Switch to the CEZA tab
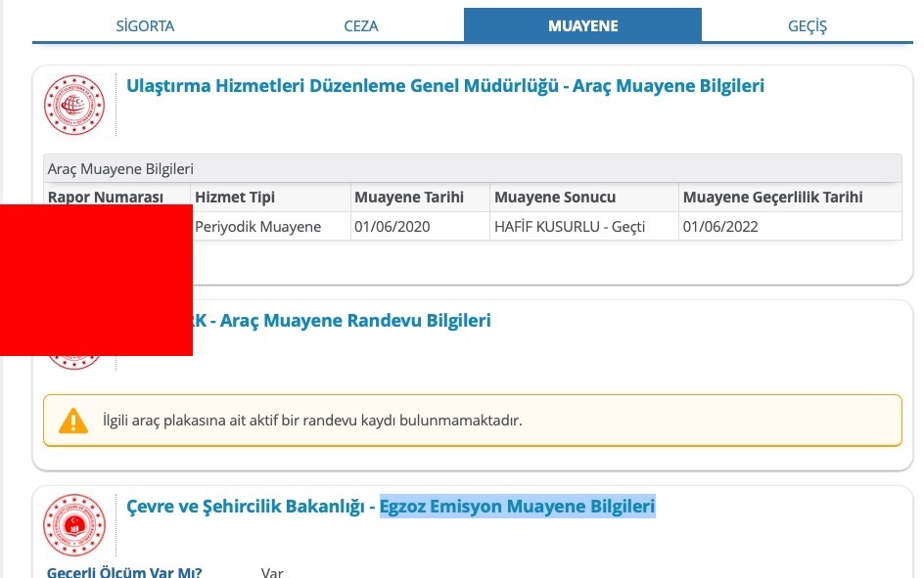The image size is (924, 578). [361, 26]
